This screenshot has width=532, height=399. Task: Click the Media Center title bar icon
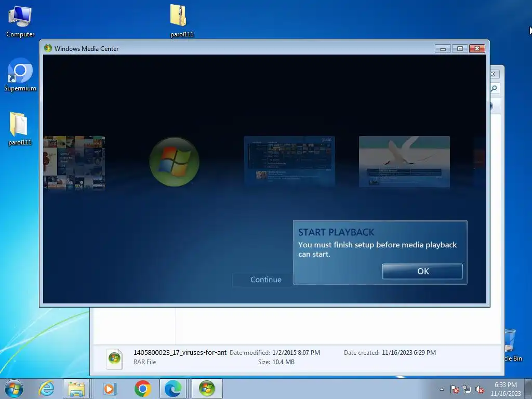(x=48, y=48)
